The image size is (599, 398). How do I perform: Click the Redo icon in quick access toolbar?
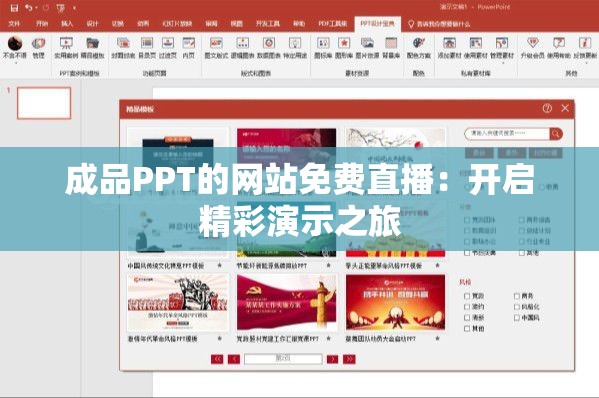[46, 8]
